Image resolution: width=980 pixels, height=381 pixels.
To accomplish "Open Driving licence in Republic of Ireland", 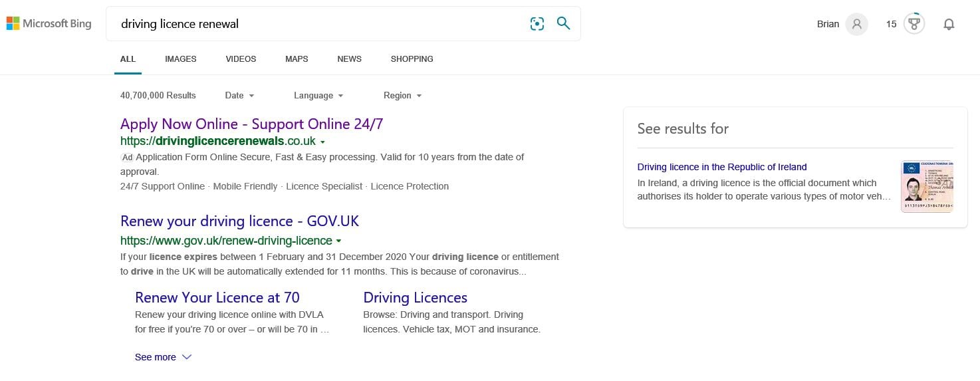I will 722,168.
